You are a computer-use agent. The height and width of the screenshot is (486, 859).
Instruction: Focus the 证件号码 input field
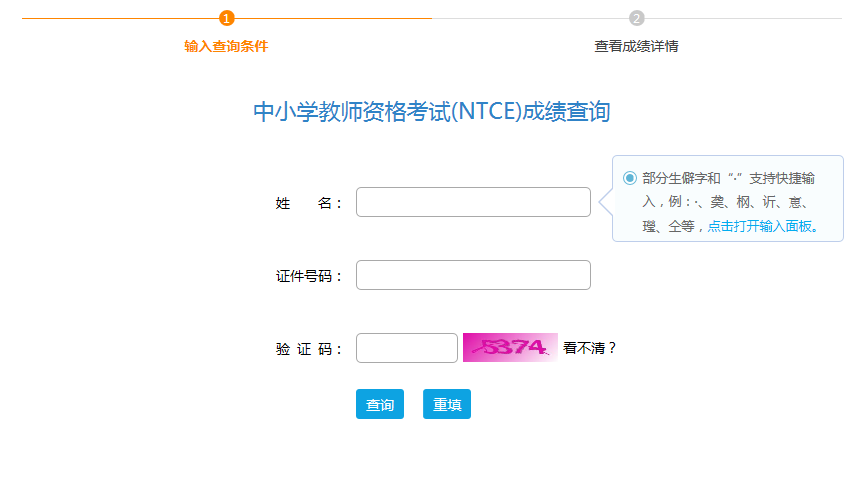pyautogui.click(x=473, y=275)
